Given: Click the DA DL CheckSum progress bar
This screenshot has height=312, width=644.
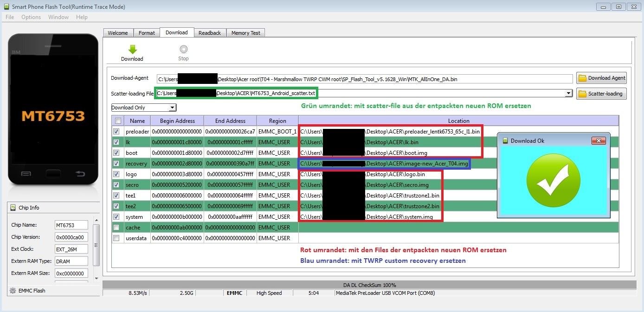Looking at the screenshot, I should tap(369, 285).
